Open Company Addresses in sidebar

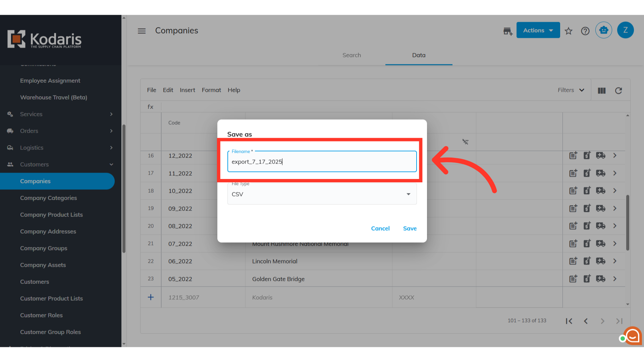pos(48,231)
